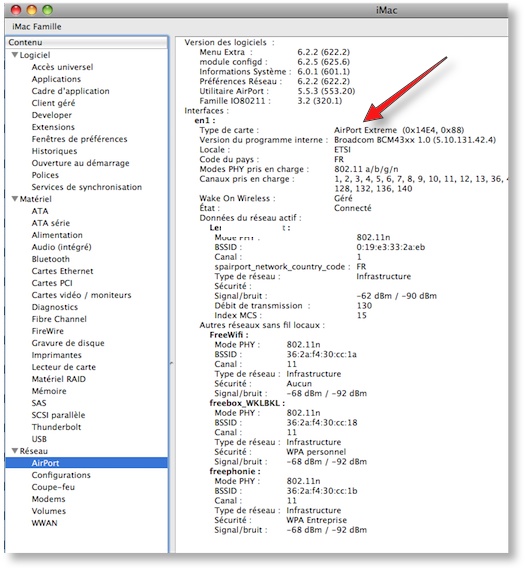The width and height of the screenshot is (525, 571).
Task: Click the WPA Entreprise security value
Action: (x=316, y=520)
